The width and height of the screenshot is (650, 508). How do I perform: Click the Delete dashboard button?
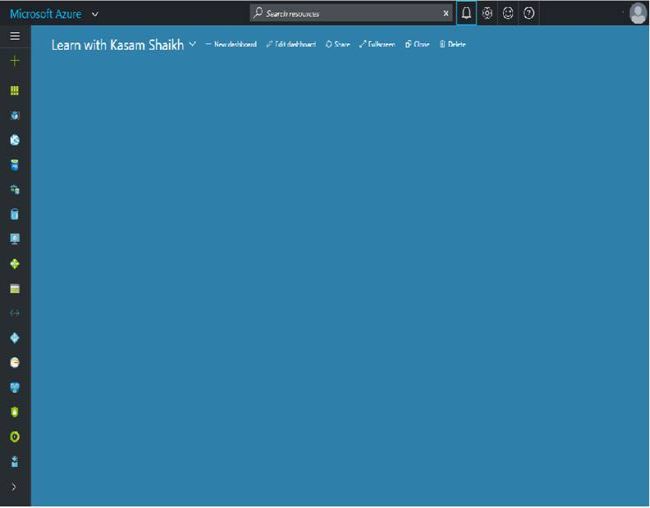pyautogui.click(x=453, y=44)
